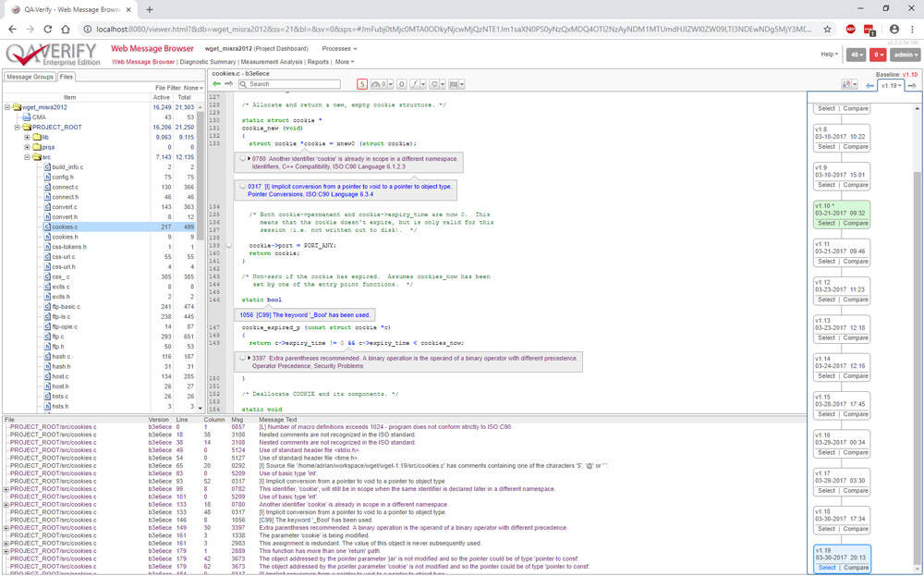The image size is (924, 576).
Task: Switch to the Message Groups tab
Action: [x=30, y=77]
